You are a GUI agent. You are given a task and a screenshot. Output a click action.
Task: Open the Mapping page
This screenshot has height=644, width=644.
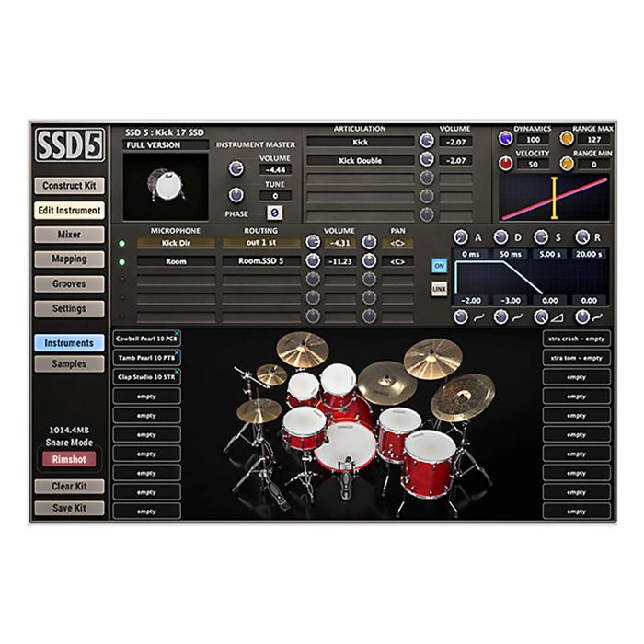(x=69, y=259)
